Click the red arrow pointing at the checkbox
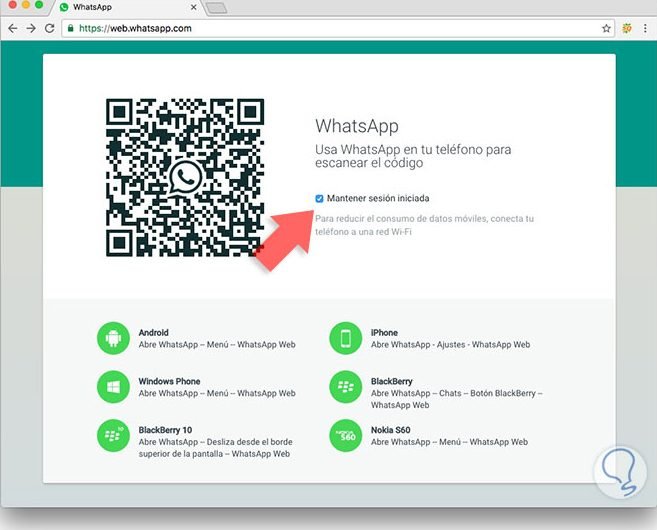Viewport: 657px width, 530px height. click(283, 236)
